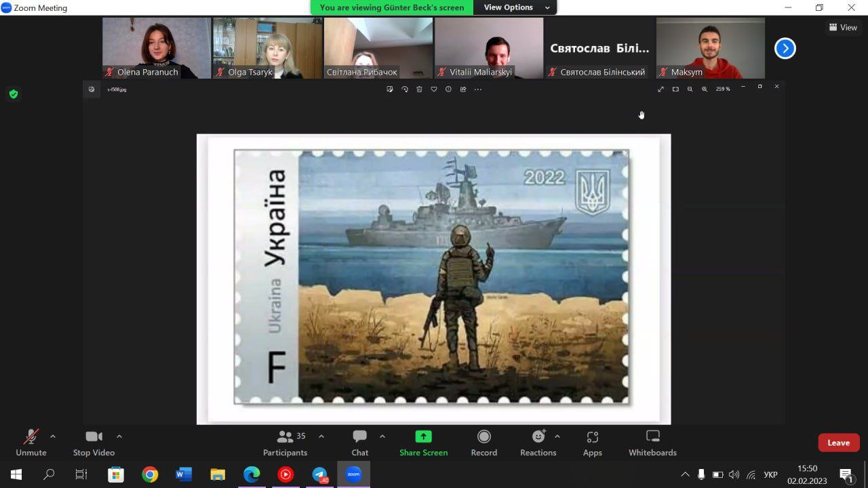Open File Explorer from taskbar

coord(218,474)
